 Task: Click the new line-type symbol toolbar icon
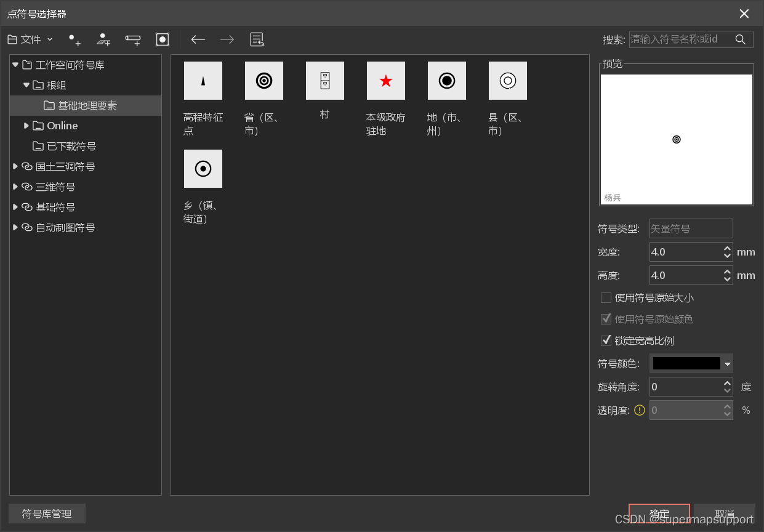tap(132, 39)
